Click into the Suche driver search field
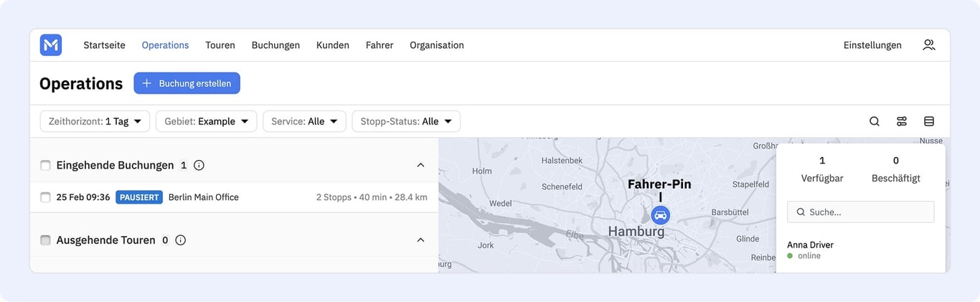This screenshot has height=302, width=980. coord(860,212)
